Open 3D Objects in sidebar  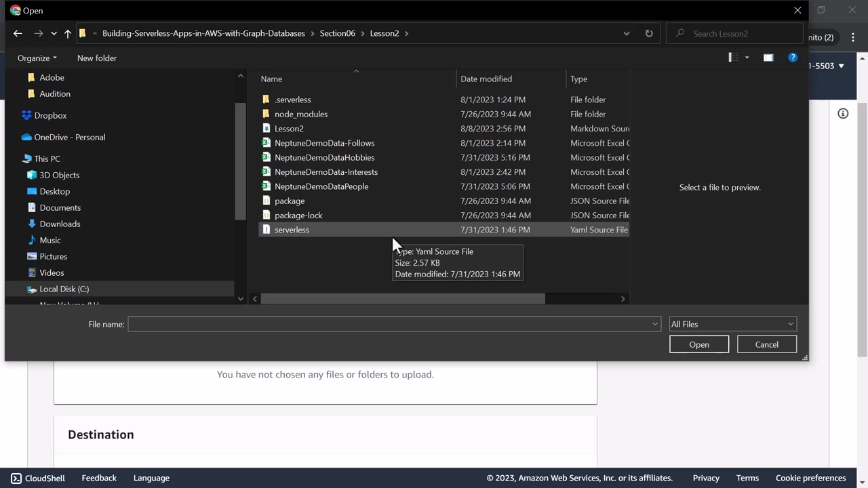[60, 175]
